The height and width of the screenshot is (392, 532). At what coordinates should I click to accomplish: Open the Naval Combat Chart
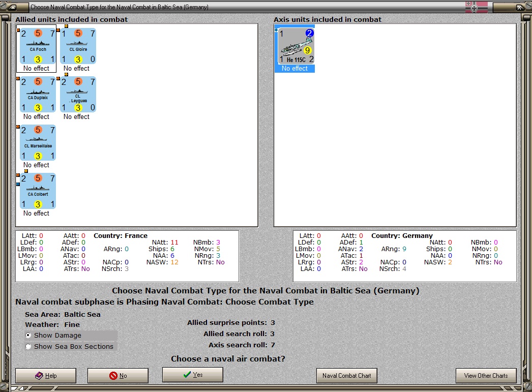pyautogui.click(x=347, y=375)
